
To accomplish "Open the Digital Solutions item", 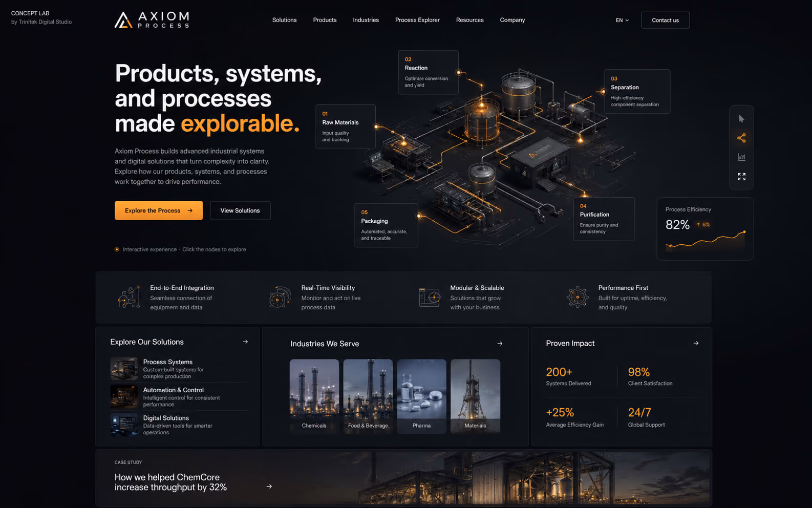I will (179, 425).
